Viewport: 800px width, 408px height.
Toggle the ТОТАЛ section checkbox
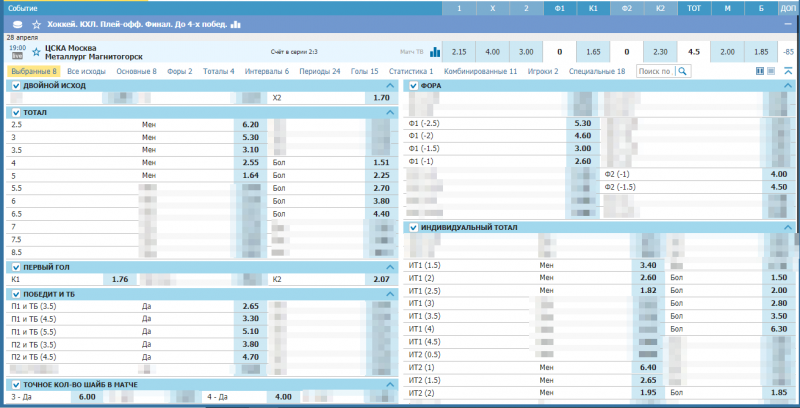click(15, 113)
